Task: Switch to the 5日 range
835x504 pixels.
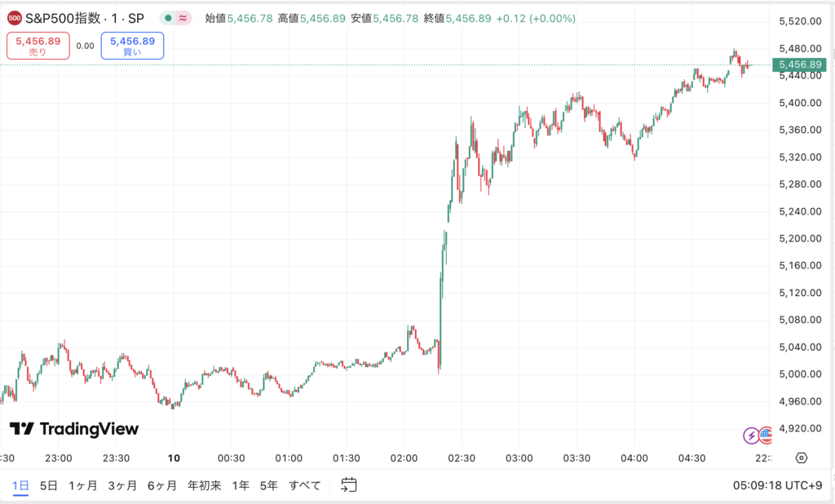Action: point(49,485)
